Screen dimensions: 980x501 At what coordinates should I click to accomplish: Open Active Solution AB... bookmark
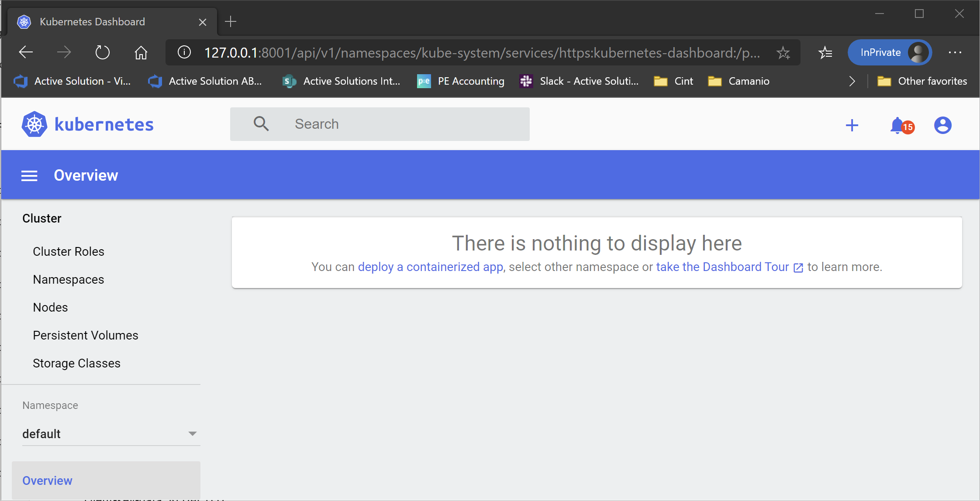(x=205, y=81)
